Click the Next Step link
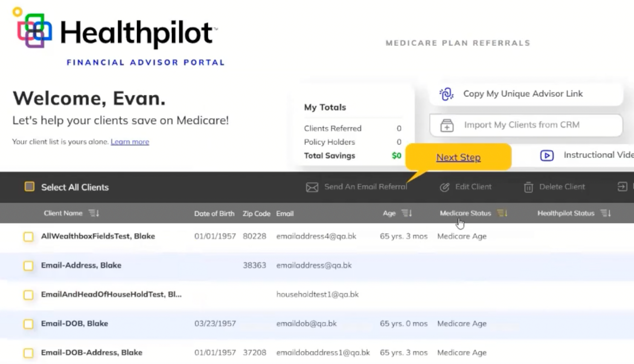This screenshot has height=364, width=634. [458, 157]
